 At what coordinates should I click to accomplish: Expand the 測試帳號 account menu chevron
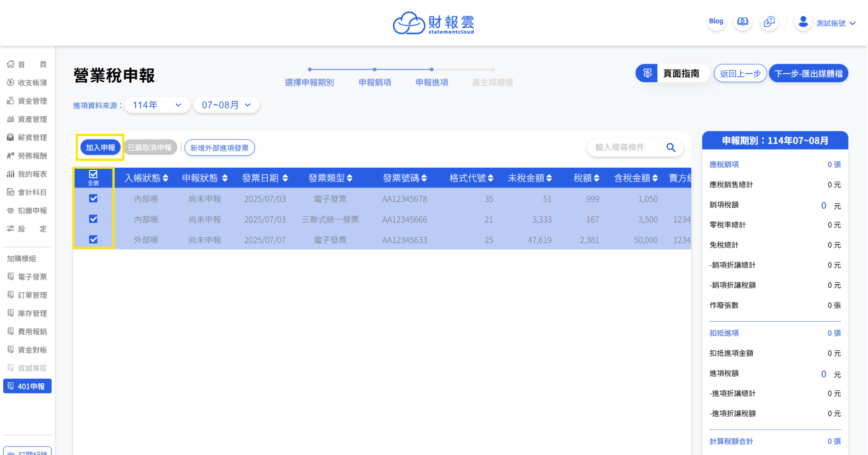(853, 23)
